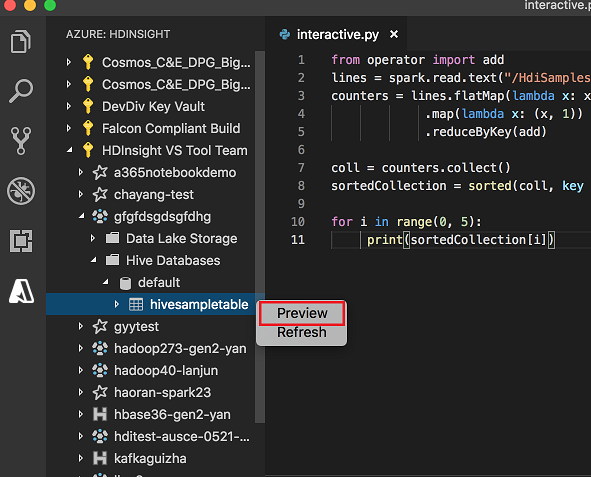The width and height of the screenshot is (591, 477).
Task: Click line number 7 in gutter
Action: [x=301, y=168]
